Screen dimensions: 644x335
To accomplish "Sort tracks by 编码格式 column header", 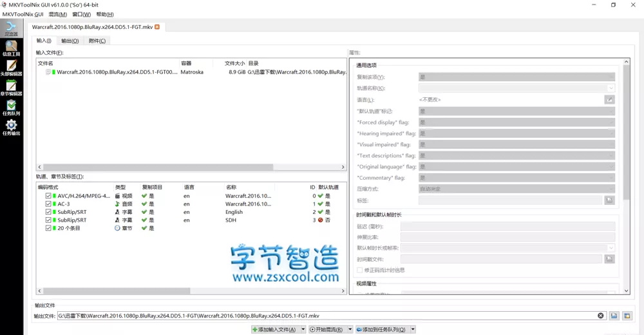I will pos(75,187).
